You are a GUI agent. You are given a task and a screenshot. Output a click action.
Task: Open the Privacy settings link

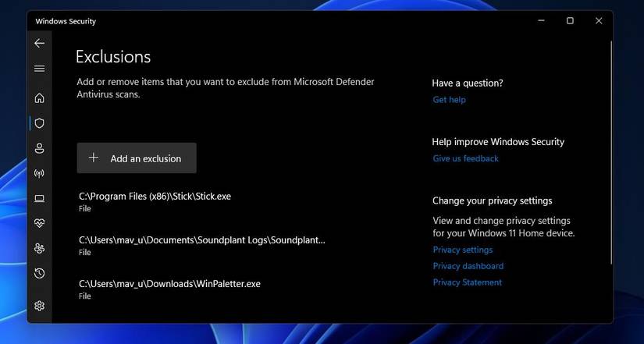[x=462, y=250]
